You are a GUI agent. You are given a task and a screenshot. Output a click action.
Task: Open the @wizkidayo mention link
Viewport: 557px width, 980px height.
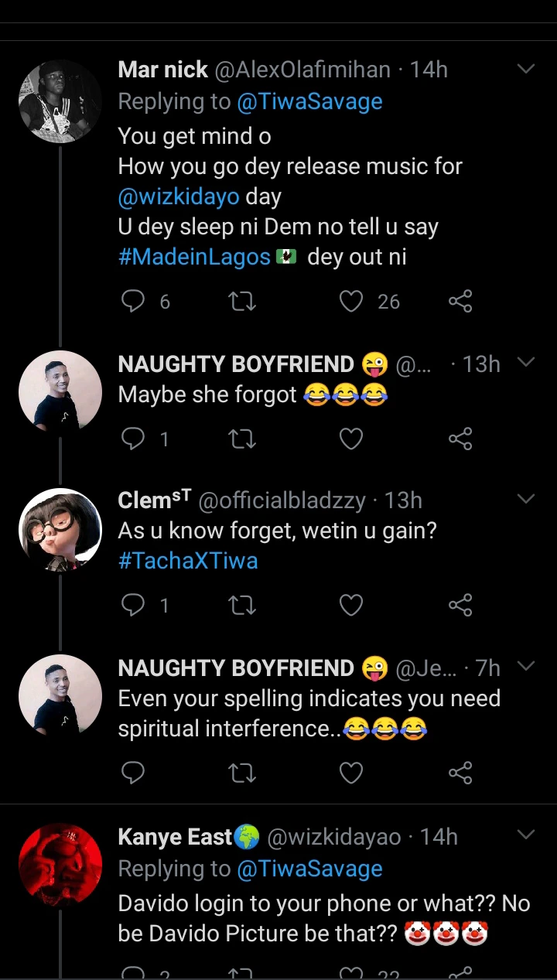179,196
